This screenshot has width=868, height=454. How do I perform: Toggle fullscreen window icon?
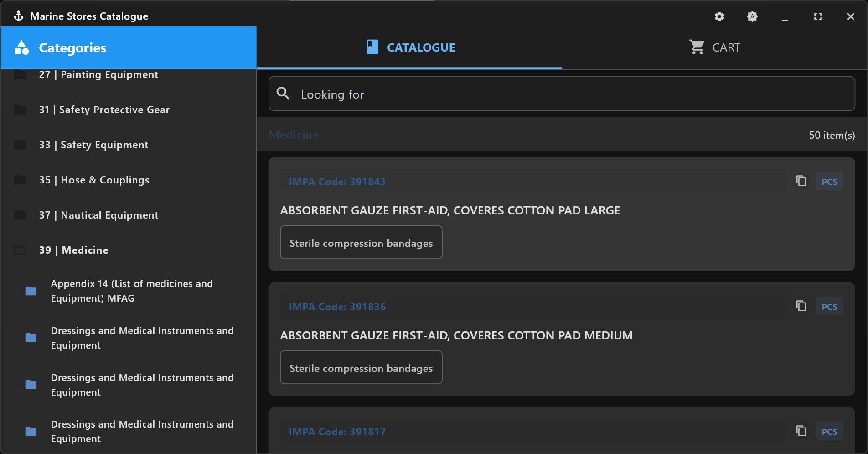point(818,16)
